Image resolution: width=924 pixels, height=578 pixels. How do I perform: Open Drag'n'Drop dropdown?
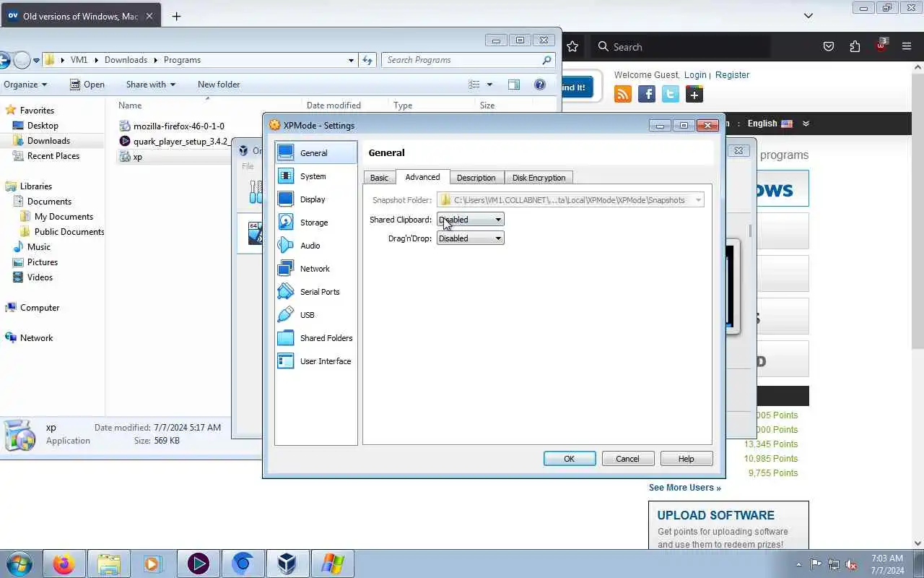pyautogui.click(x=470, y=238)
